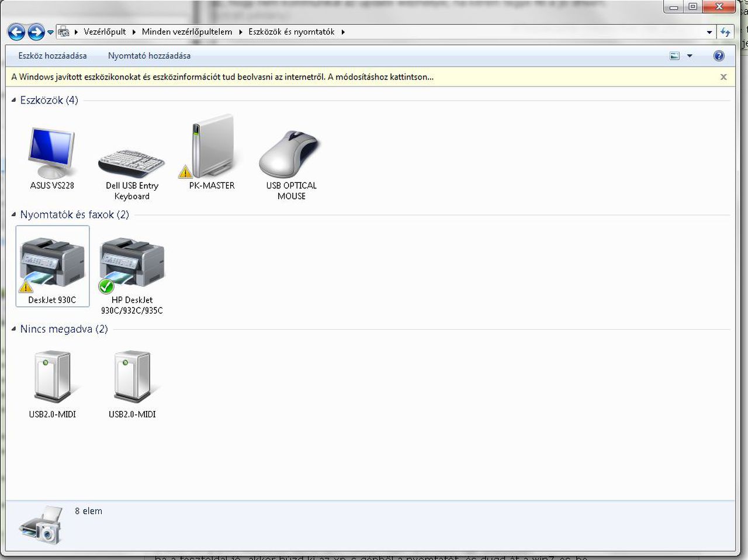The width and height of the screenshot is (748, 560).
Task: Select the ASUS VS228 monitor icon
Action: click(52, 153)
